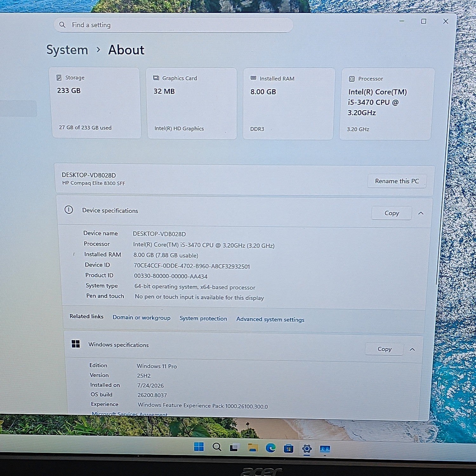Launch File Explorer from the taskbar
This screenshot has width=476, height=476.
[253, 448]
